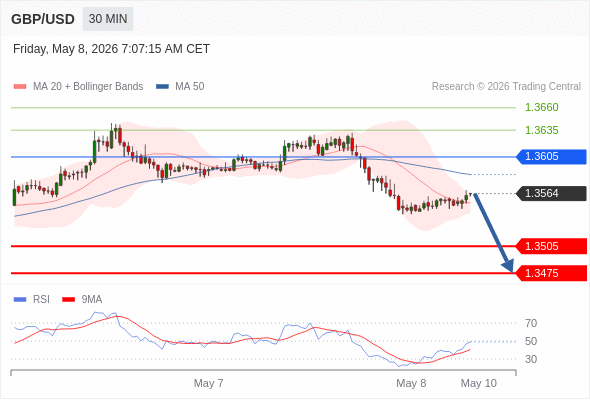Click the GBP/USD pair title
The height and width of the screenshot is (400, 590).
43,19
